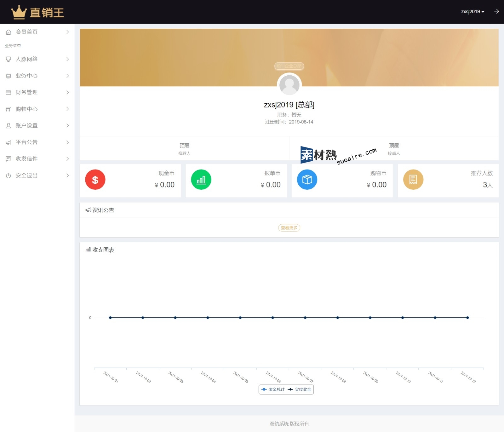The width and height of the screenshot is (504, 432).
Task: Expand the 会员首页 chevron
Action: tap(67, 32)
